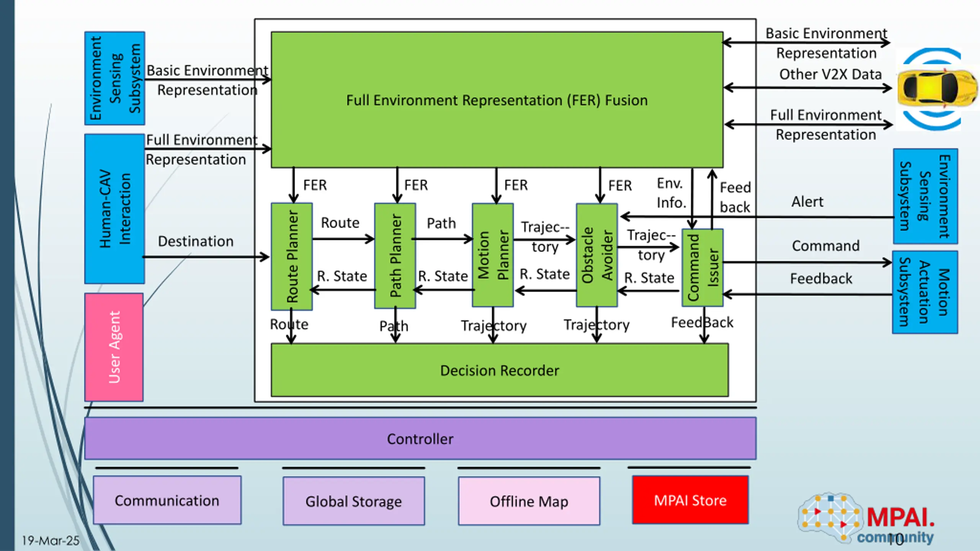Screen dimensions: 980x551
Task: Click the pink User Agent block
Action: [x=114, y=347]
